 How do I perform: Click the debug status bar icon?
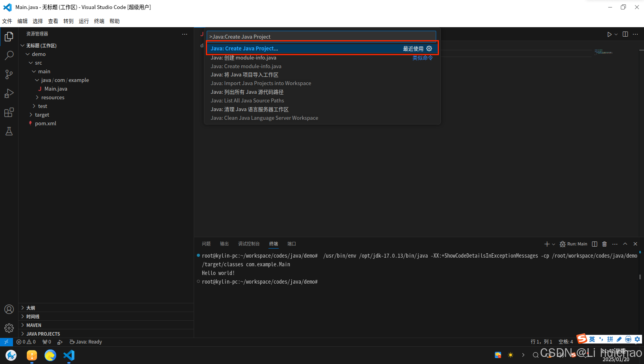[x=60, y=342]
